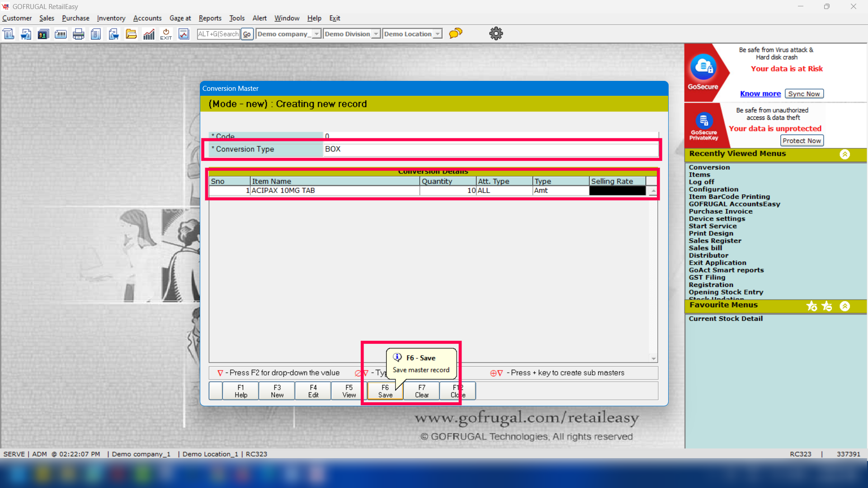
Task: Click the black Selling Rate cell
Action: pyautogui.click(x=617, y=191)
